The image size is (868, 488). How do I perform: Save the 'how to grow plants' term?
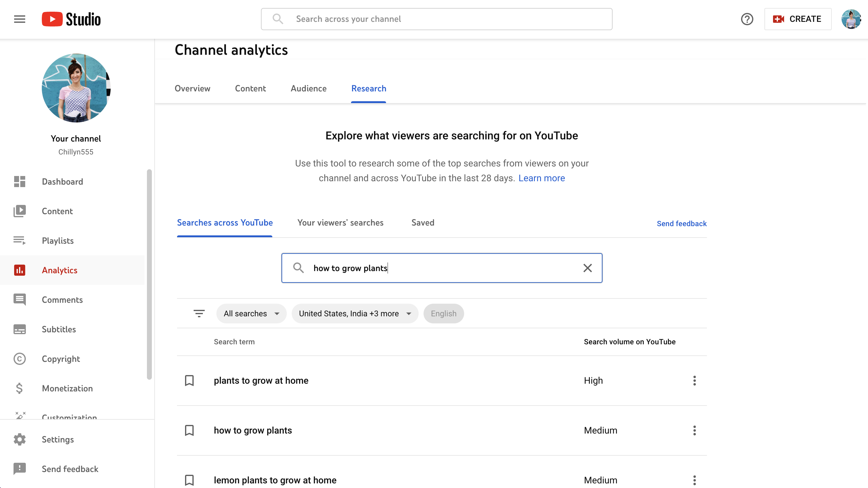pos(189,430)
